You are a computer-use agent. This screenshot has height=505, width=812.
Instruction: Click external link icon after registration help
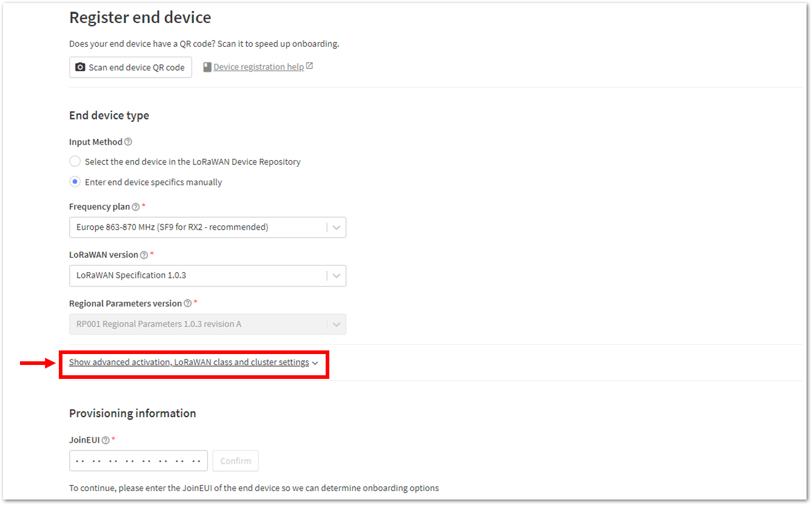[309, 66]
